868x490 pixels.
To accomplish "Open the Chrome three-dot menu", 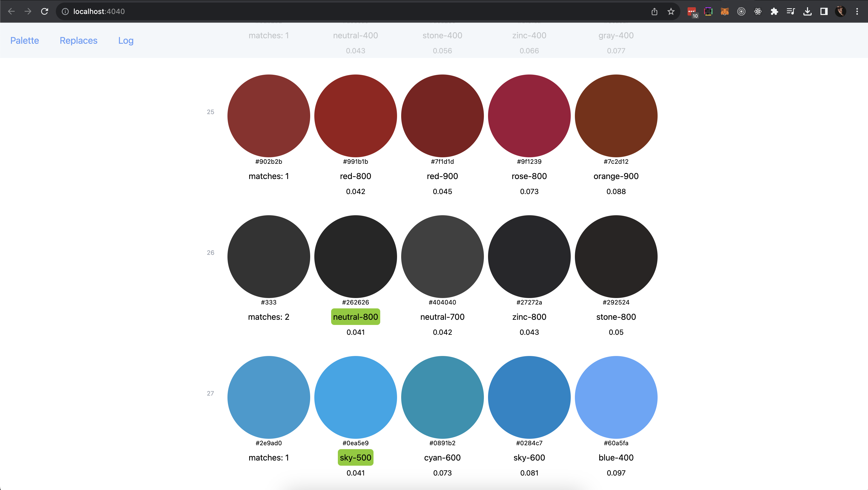I will 857,11.
